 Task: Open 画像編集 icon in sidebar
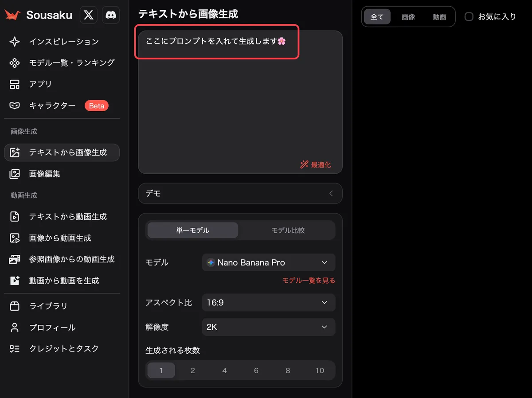coord(15,174)
